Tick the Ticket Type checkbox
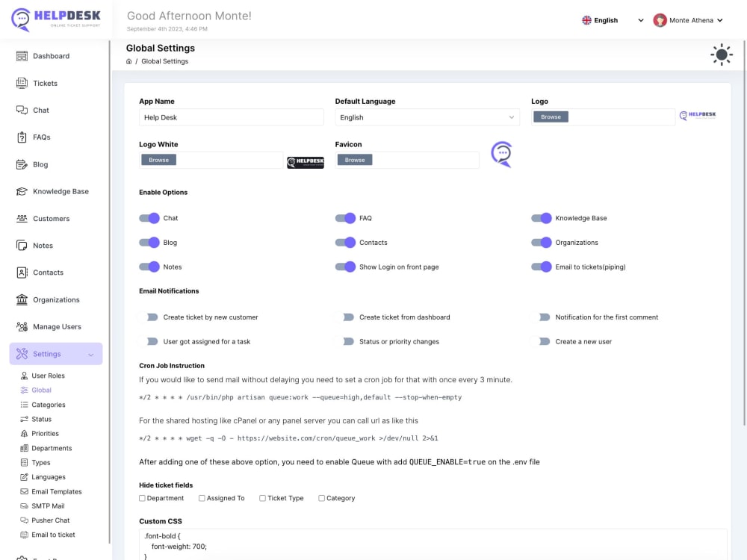 point(262,498)
